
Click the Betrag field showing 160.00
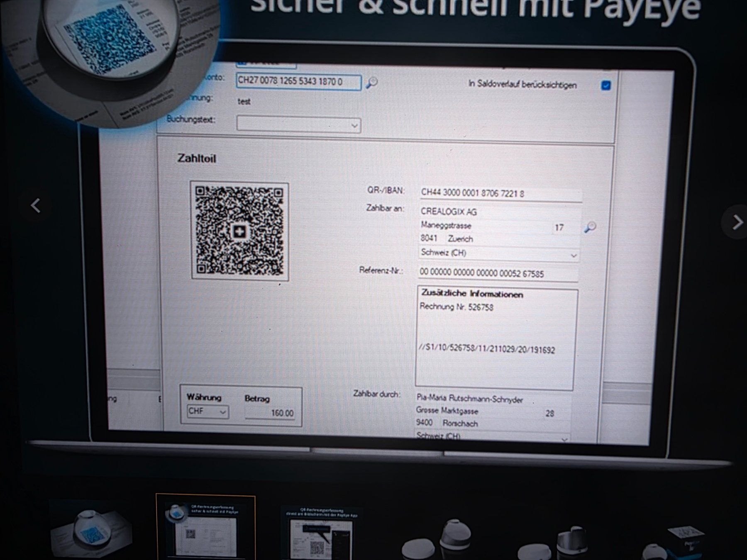[x=270, y=413]
